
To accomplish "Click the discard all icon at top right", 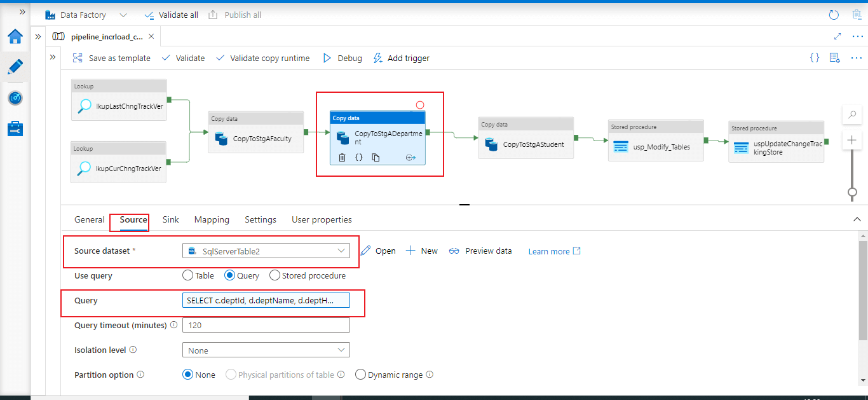I will [856, 15].
